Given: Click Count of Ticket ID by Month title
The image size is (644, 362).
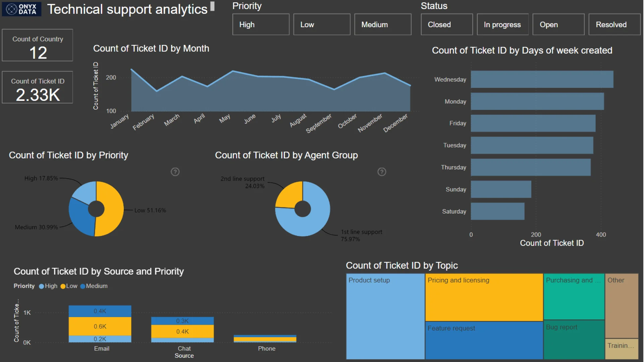Looking at the screenshot, I should [151, 49].
